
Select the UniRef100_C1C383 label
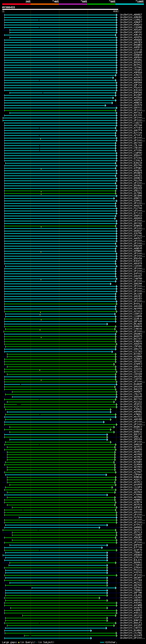(x=131, y=352)
